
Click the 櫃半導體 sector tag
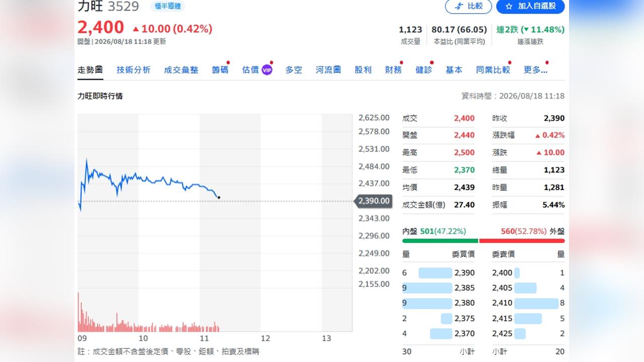[168, 6]
